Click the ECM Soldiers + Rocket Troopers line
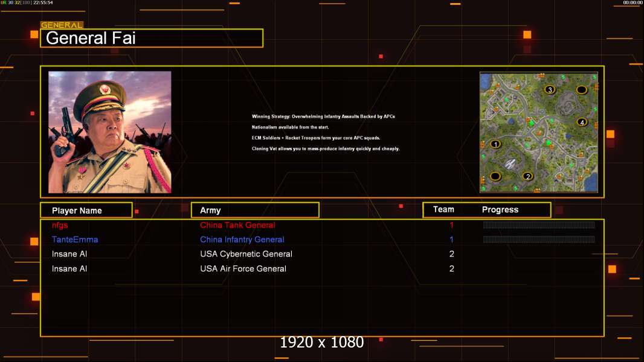Screen dimensions: 644x362 coord(316,138)
